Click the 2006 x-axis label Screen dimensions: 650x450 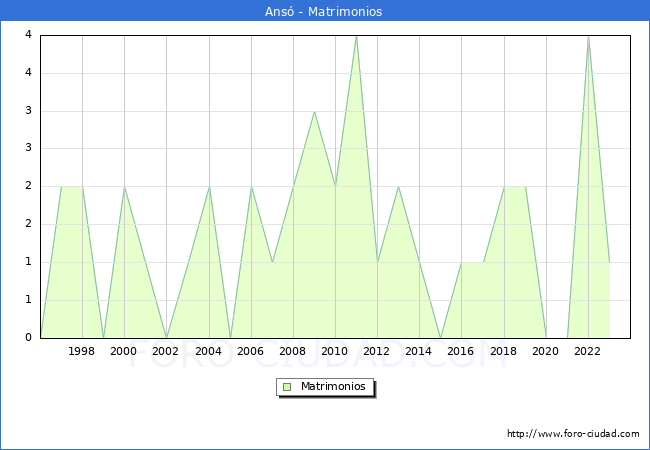point(250,351)
